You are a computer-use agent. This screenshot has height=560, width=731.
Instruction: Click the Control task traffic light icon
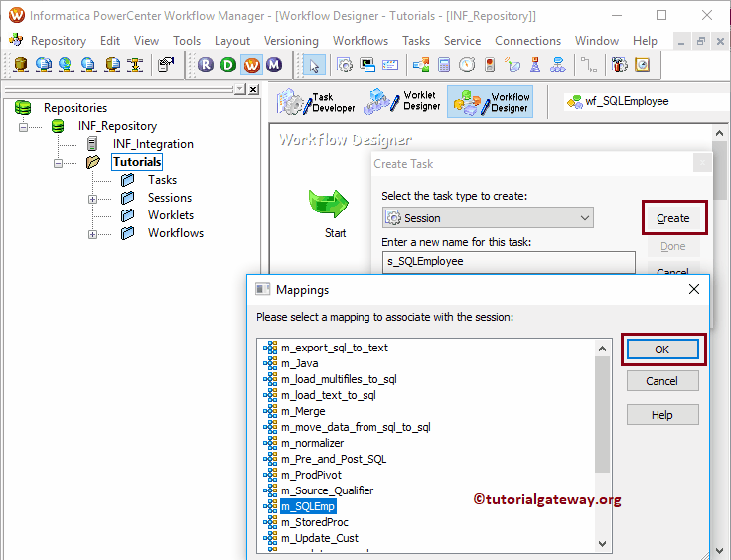(490, 65)
